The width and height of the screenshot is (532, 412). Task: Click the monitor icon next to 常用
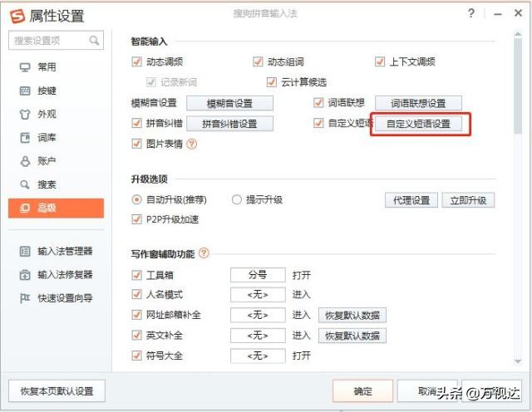pos(25,67)
